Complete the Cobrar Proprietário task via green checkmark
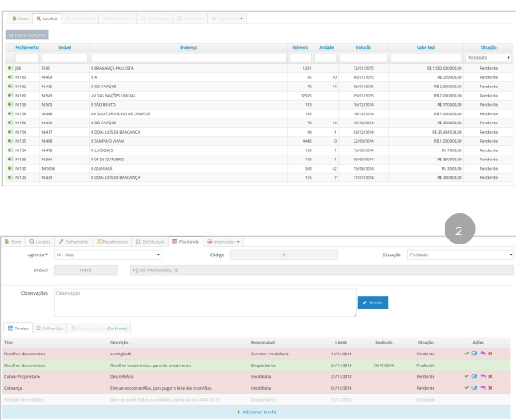 click(466, 376)
